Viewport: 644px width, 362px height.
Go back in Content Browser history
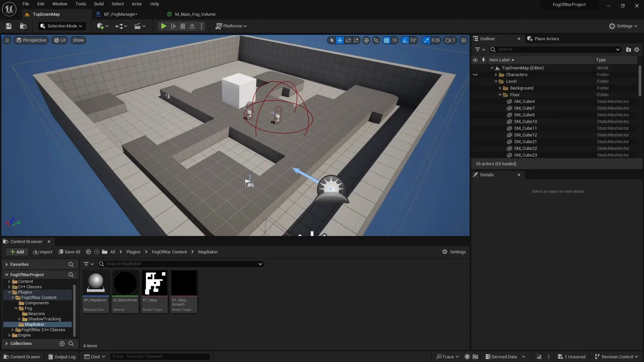[89, 252]
